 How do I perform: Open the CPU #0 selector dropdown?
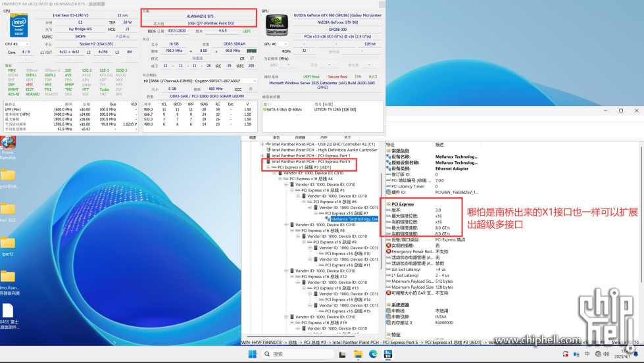(17, 44)
